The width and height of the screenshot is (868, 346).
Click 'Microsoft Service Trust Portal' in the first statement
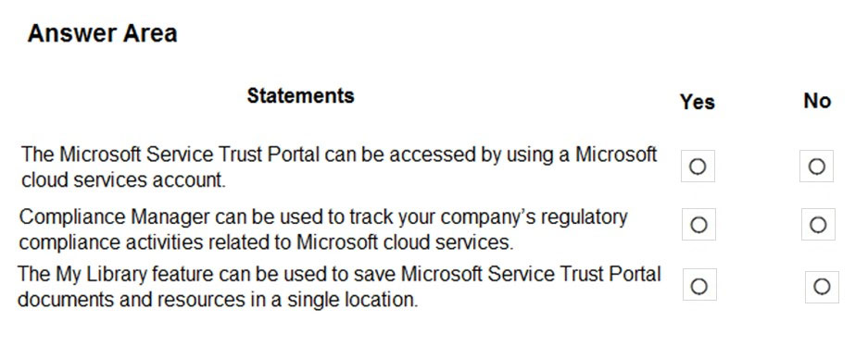click(189, 154)
